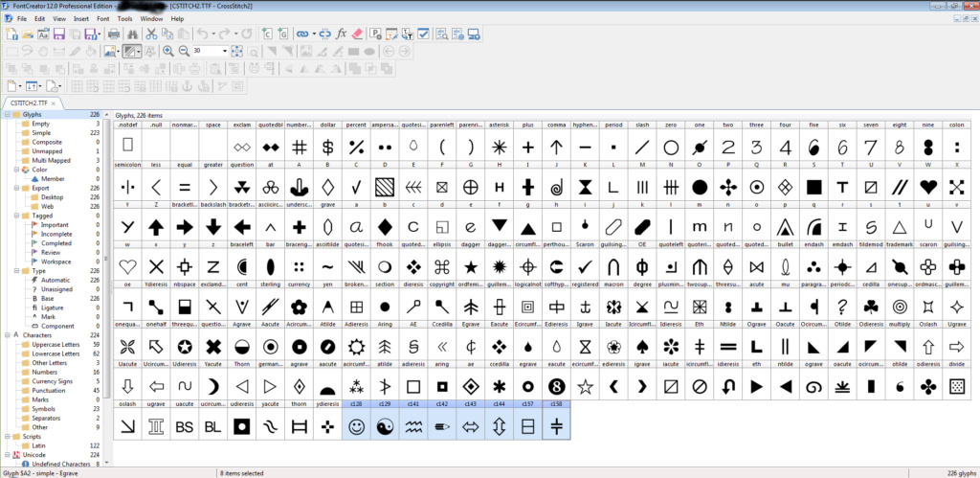Click the Zoom Out magnifier icon
Screen dimensions: 980x478
pyautogui.click(x=184, y=51)
